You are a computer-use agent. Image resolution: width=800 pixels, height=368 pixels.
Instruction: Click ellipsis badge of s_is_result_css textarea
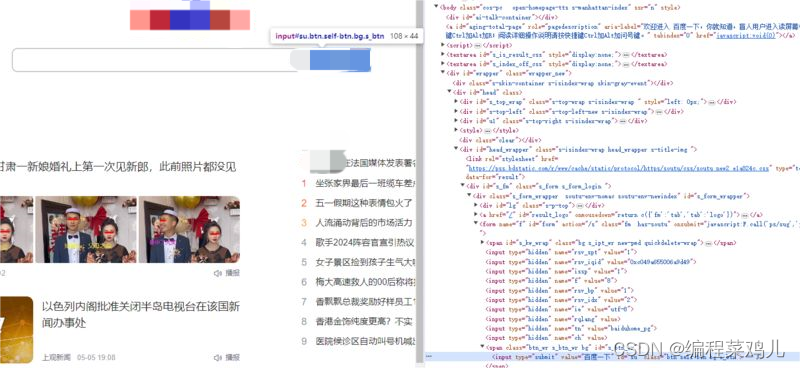[625, 54]
